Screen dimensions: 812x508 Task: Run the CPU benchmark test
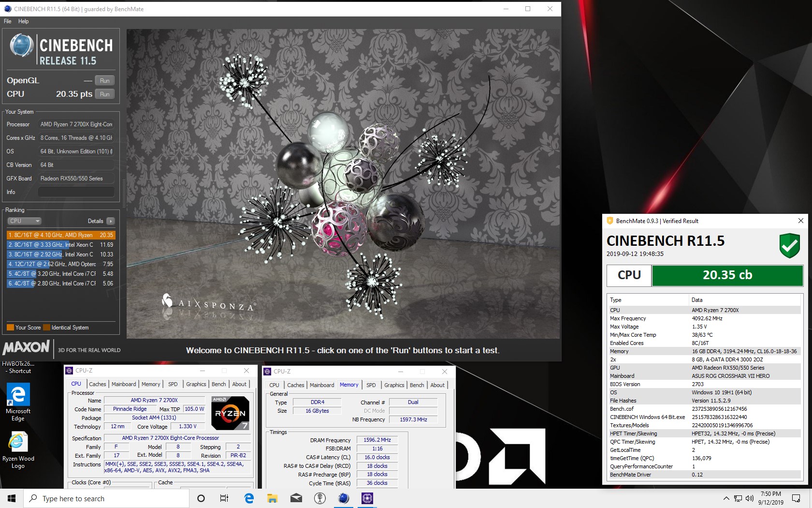pos(105,94)
